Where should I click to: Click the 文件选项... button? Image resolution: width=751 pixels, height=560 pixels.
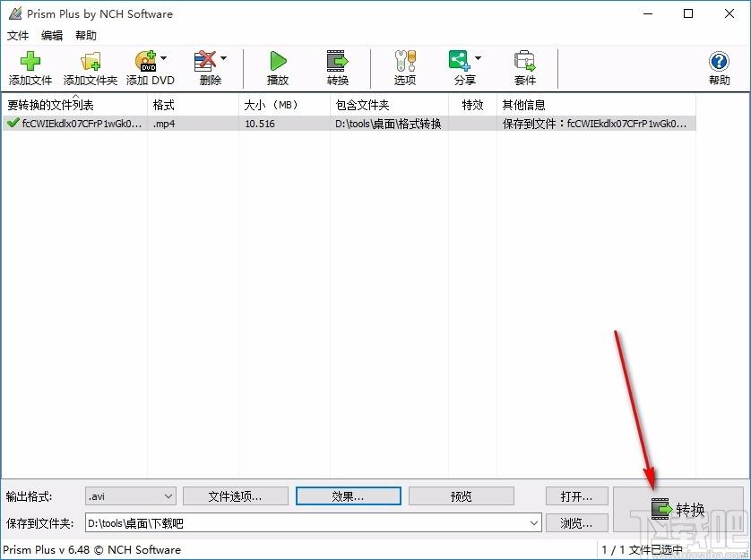(x=236, y=496)
